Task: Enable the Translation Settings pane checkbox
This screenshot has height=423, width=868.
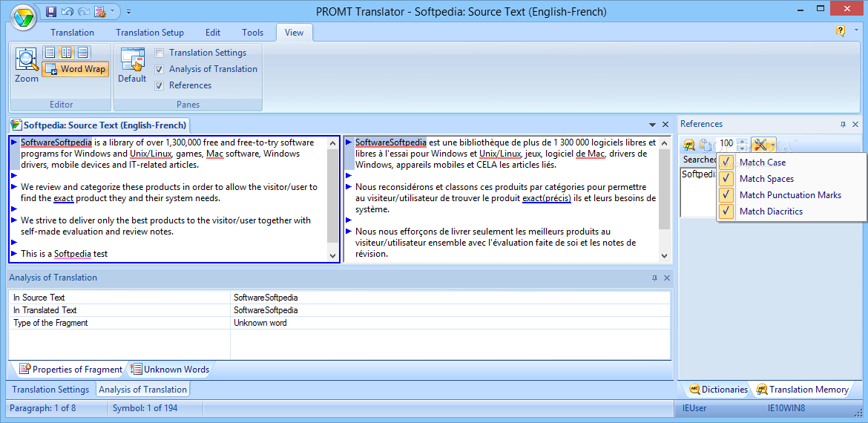Action: click(160, 53)
